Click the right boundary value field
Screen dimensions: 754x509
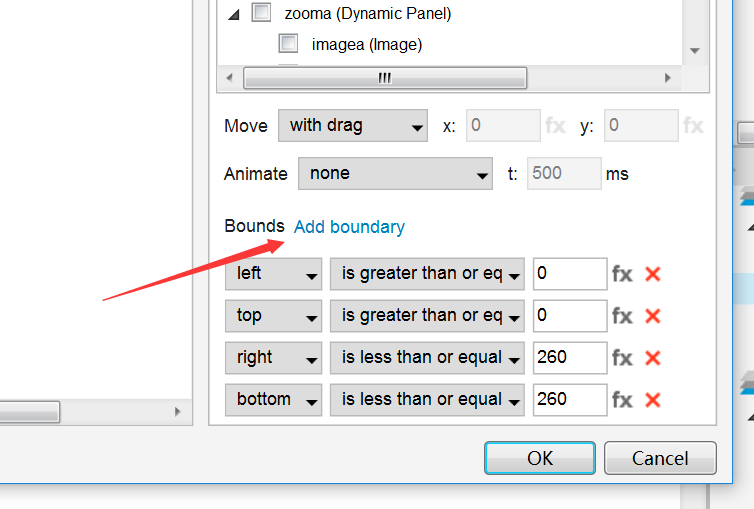(569, 358)
